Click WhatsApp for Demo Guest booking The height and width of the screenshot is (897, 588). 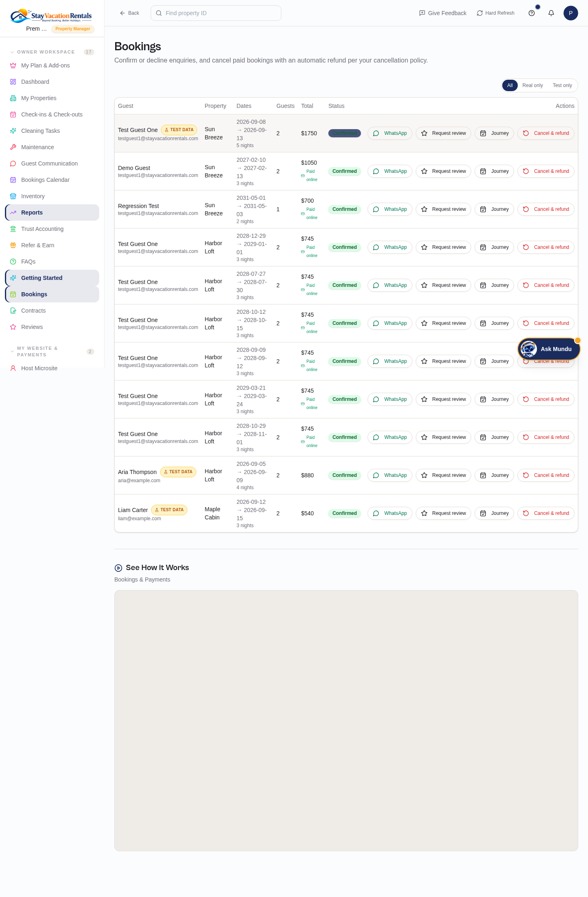tap(390, 171)
